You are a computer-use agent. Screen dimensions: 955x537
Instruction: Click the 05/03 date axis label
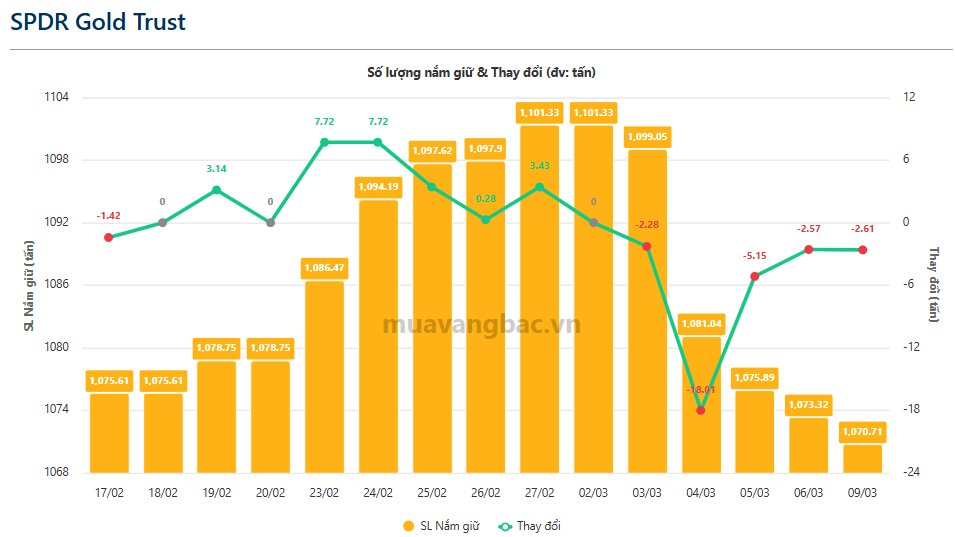click(755, 493)
